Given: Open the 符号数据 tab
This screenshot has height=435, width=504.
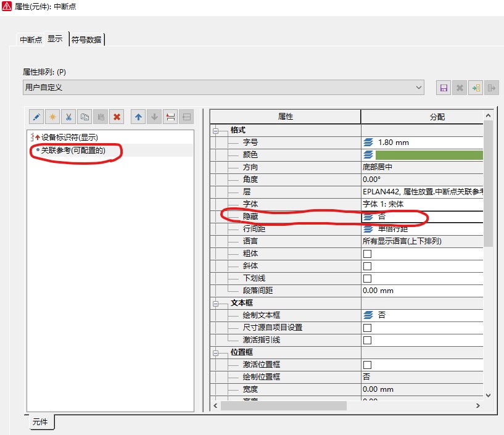Looking at the screenshot, I should coord(87,39).
